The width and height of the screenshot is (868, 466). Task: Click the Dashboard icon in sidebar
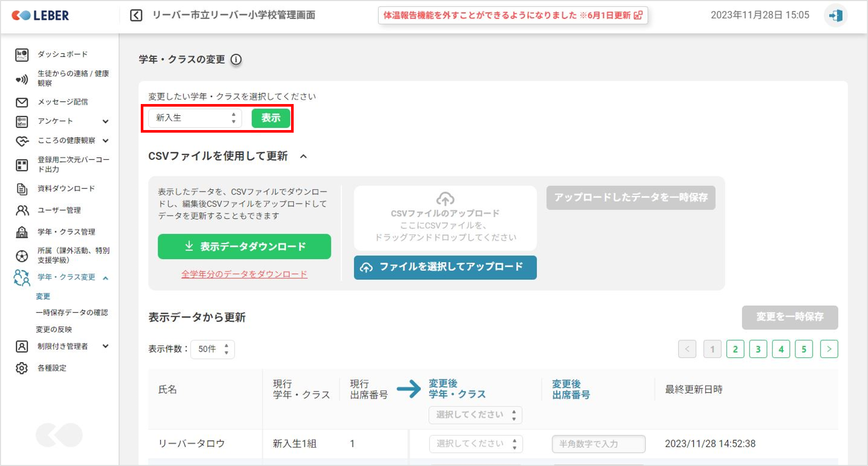(x=22, y=55)
